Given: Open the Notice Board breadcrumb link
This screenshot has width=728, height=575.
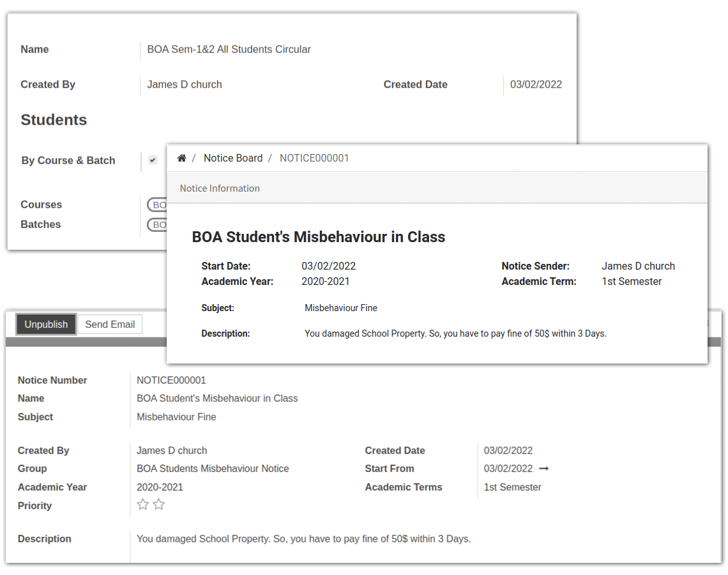Looking at the screenshot, I should [233, 158].
